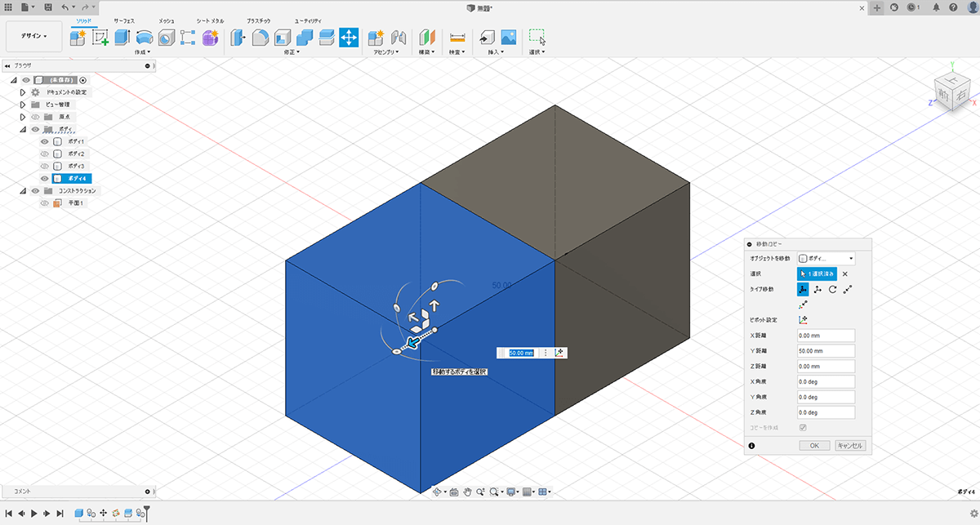Select the Fillet tool icon
Viewport: 980px width, 525px height.
261,38
